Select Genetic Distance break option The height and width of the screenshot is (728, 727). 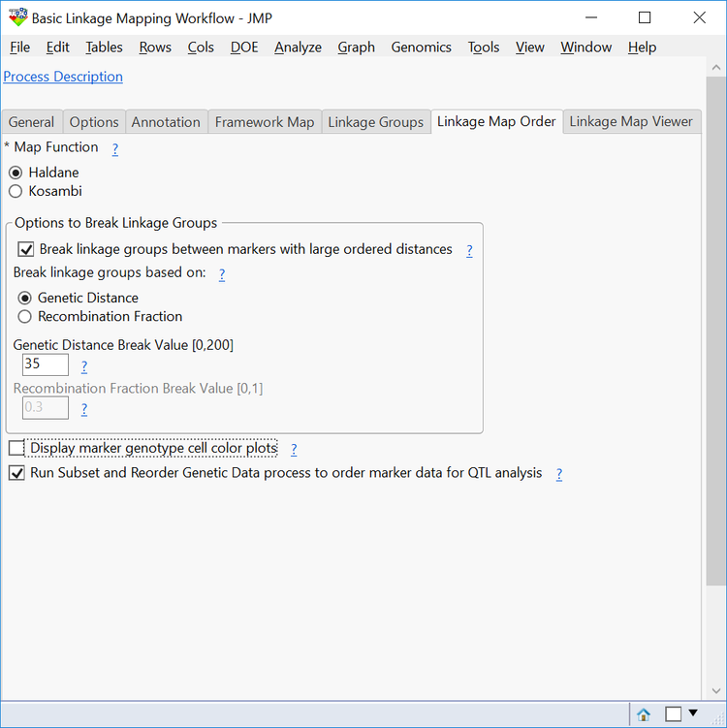tap(24, 298)
